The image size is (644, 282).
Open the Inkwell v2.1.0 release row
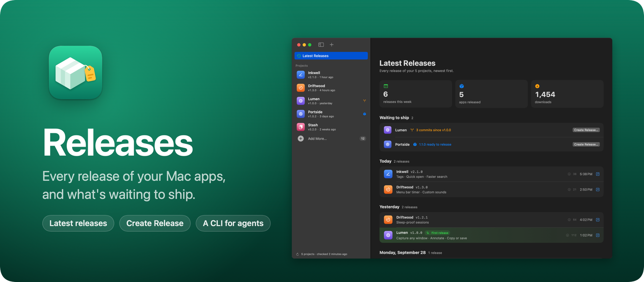(491, 174)
